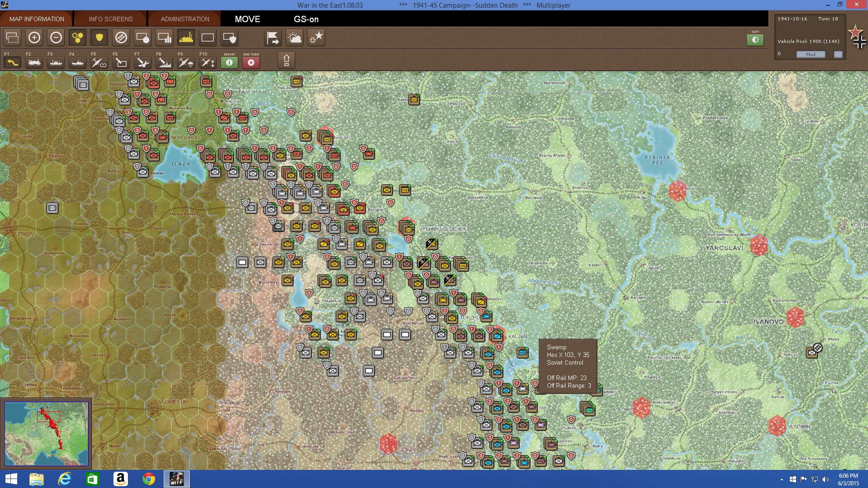Select F4 amphibious transport mode
The height and width of the screenshot is (488, 868).
click(78, 62)
